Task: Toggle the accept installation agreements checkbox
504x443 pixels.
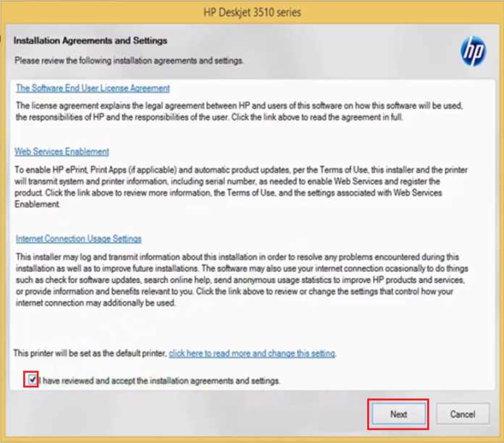Action: point(32,380)
